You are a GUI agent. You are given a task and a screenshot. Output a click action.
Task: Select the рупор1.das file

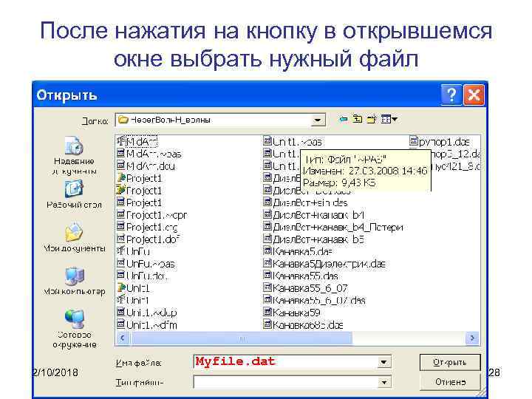pos(440,141)
